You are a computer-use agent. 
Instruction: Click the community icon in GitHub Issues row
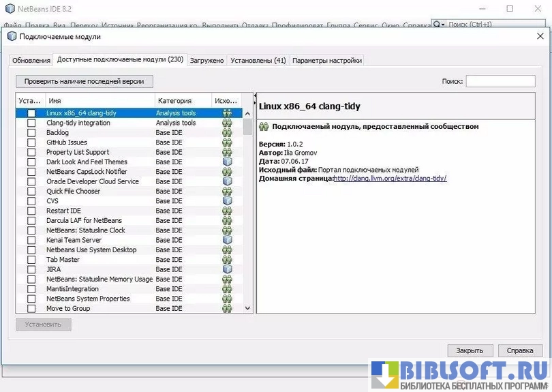click(x=227, y=142)
